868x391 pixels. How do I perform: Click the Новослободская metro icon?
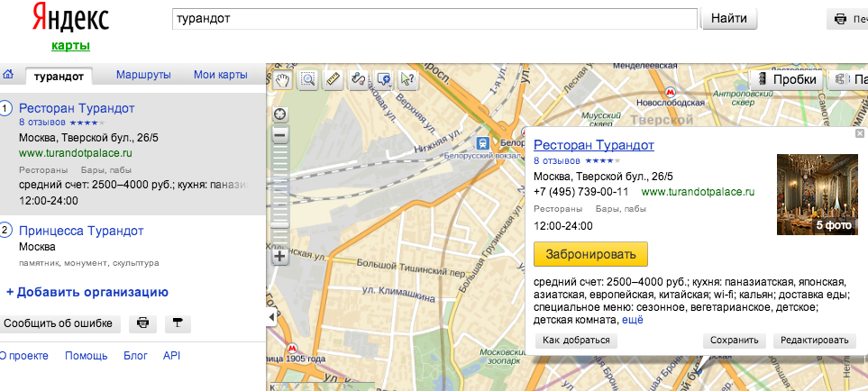point(671,92)
